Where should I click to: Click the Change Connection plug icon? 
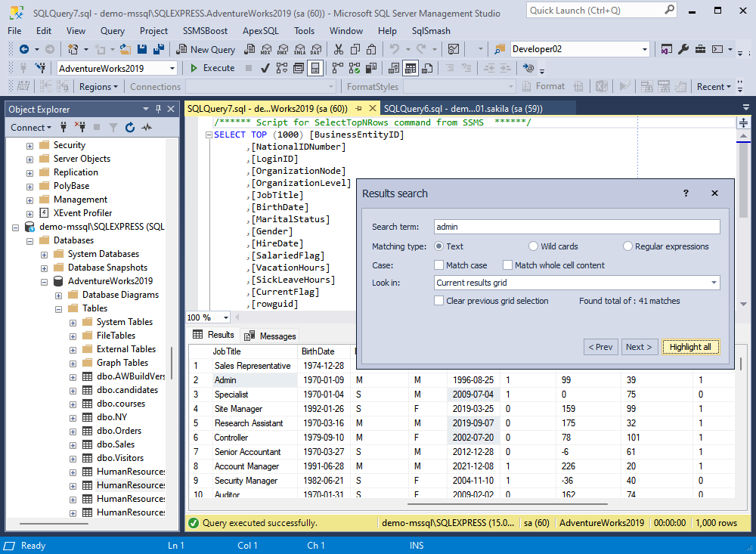click(41, 68)
